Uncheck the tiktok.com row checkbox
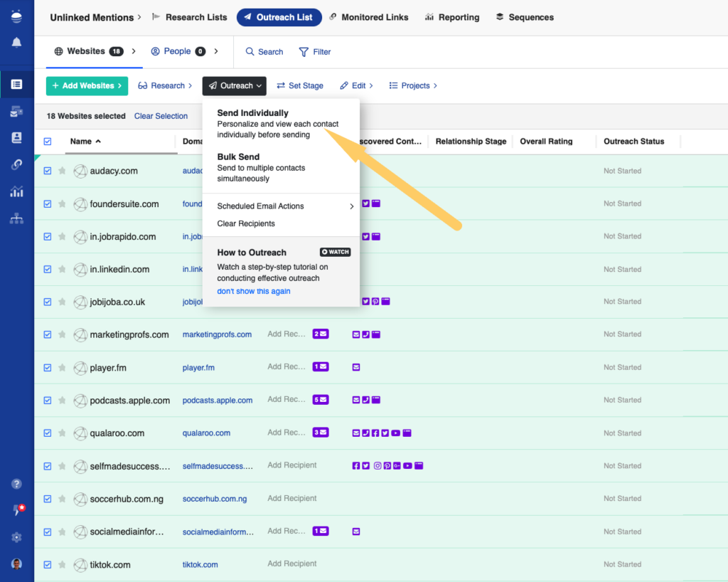This screenshot has width=728, height=582. [x=48, y=565]
